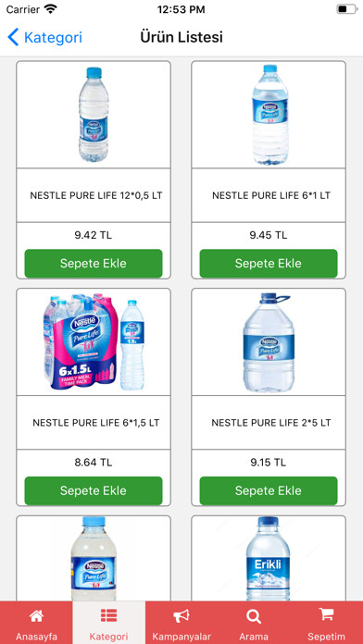
Task: Tap the NESTLE PURE LIFE 6*1 LT title
Action: click(271, 195)
